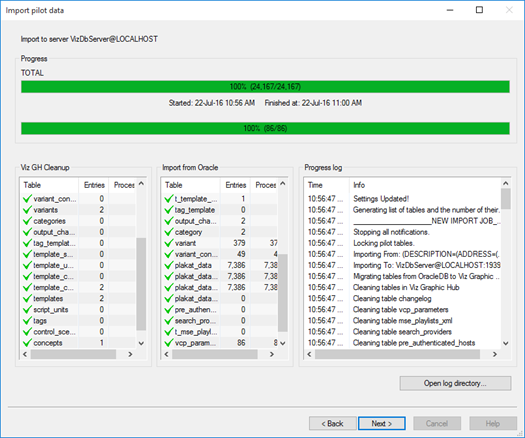Open the log directory
Screen dimensions: 525x438
point(455,383)
